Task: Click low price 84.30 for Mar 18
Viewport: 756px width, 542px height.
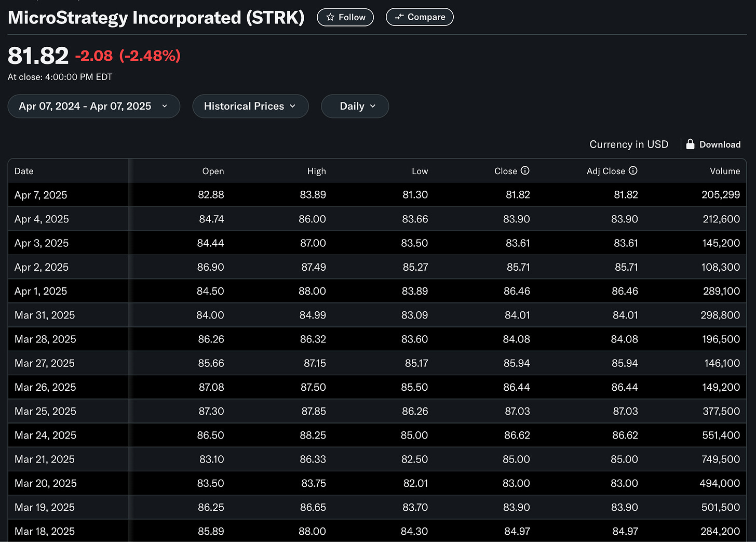Action: [x=414, y=531]
